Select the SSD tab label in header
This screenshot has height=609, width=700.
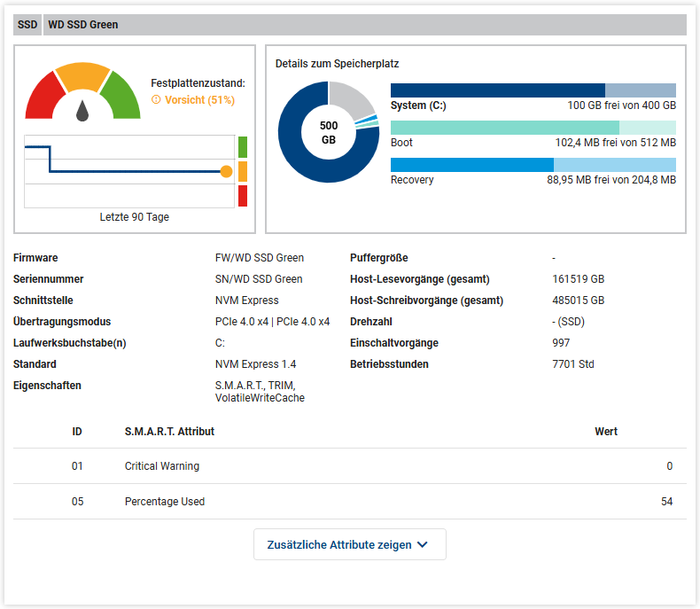coord(27,25)
